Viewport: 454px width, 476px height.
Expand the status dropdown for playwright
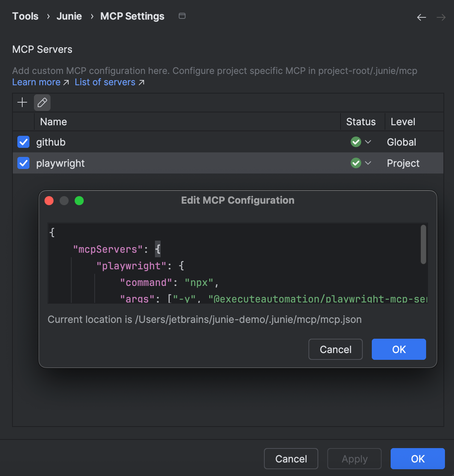[x=368, y=163]
